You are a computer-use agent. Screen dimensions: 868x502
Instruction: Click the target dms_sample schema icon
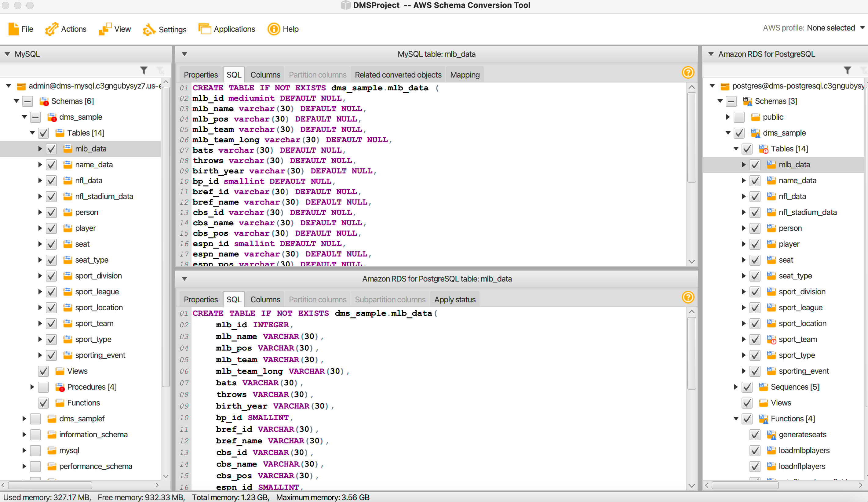(x=755, y=133)
